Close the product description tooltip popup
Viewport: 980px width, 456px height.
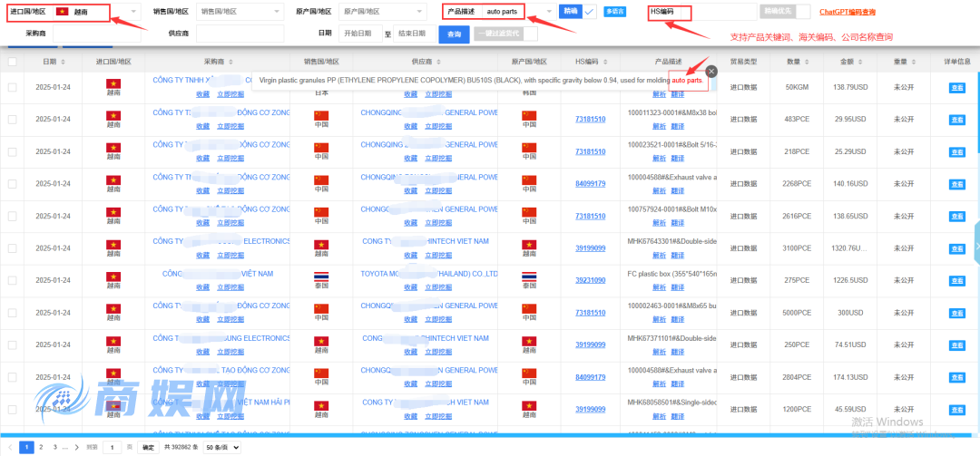pyautogui.click(x=711, y=71)
